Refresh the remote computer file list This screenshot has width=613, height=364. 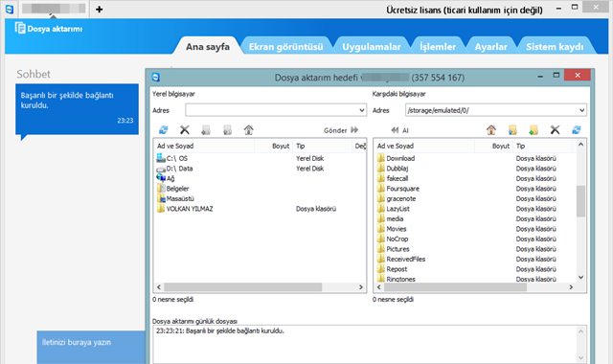[x=577, y=130]
